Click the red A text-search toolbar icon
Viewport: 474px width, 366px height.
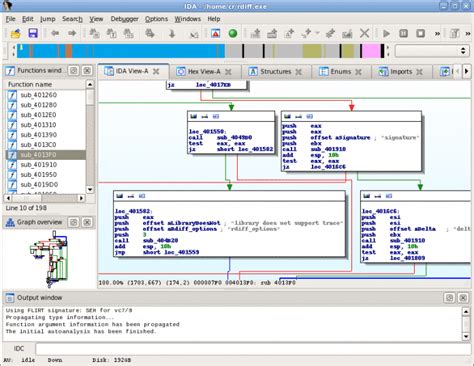(216, 33)
